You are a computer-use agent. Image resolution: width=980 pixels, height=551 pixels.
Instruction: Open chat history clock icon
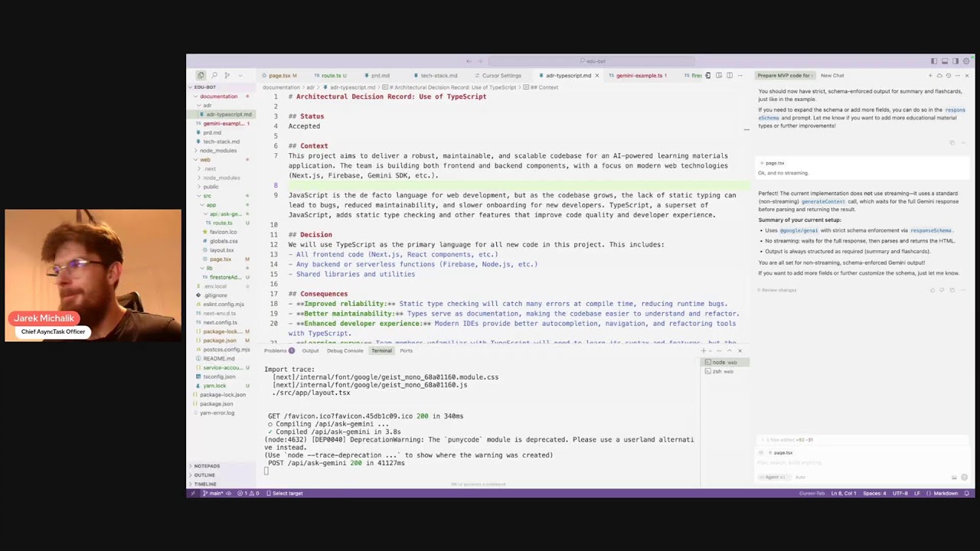coord(948,76)
